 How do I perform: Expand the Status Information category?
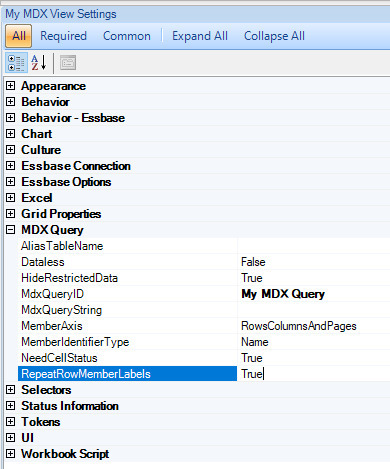(11, 406)
